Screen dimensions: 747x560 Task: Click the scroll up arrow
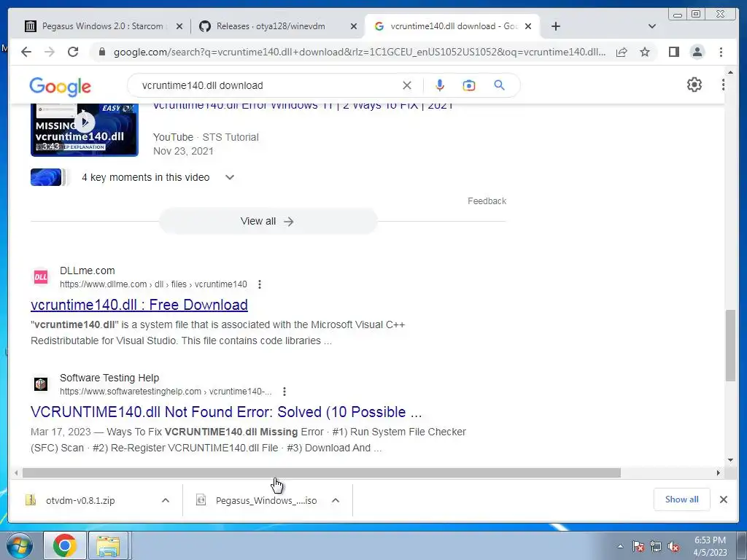coord(730,72)
